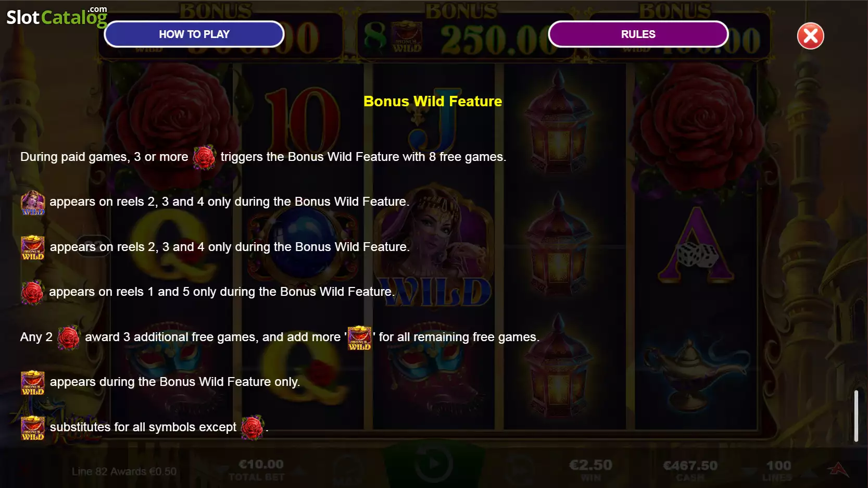This screenshot has height=488, width=868.
Task: Click the rose icon after 'Any 2'
Action: tap(69, 337)
